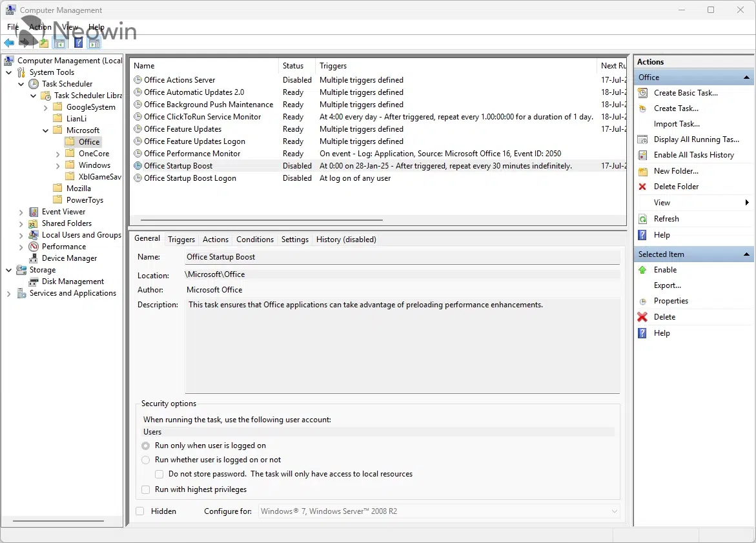The width and height of the screenshot is (756, 543).
Task: Select the PowerToys folder in the tree
Action: coord(85,200)
